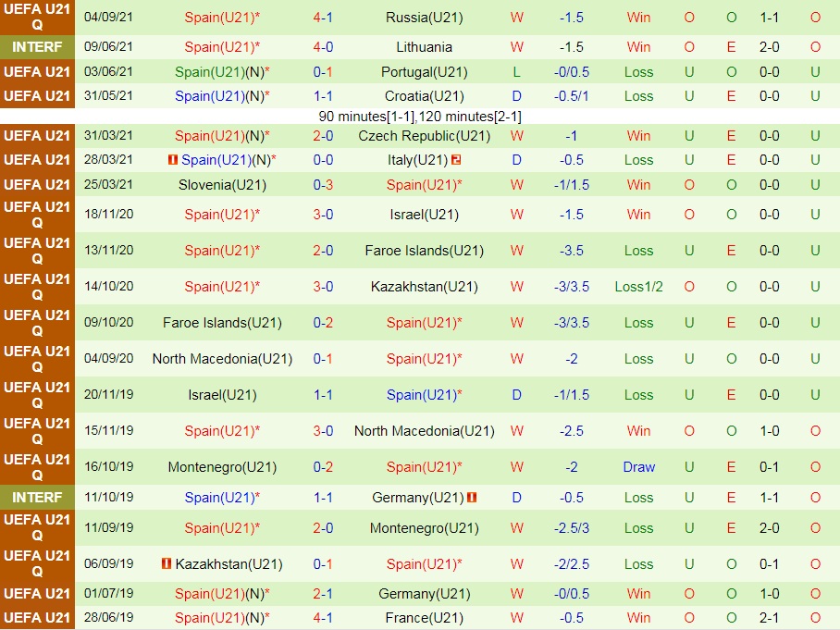This screenshot has width=840, height=630.
Task: Click the D result in Italy(U21) row
Action: click(516, 160)
